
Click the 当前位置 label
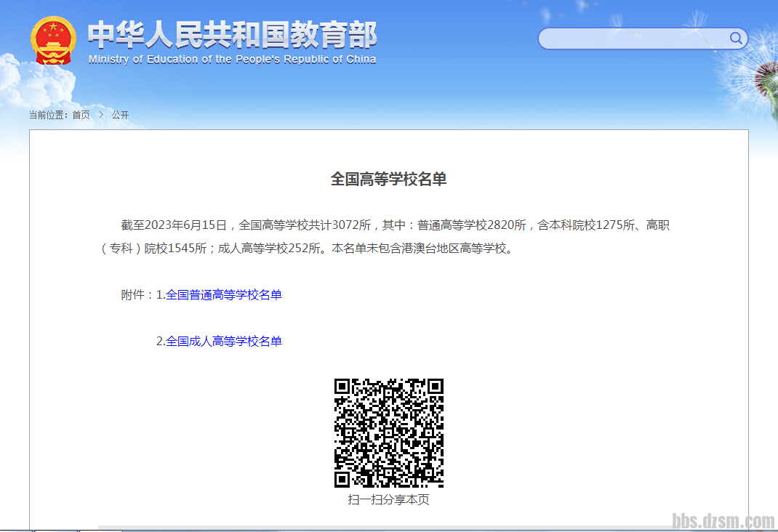[48, 115]
